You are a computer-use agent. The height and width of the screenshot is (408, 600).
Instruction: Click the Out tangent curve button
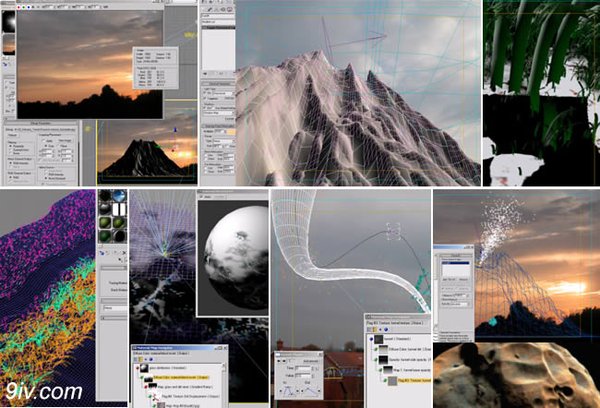click(310, 391)
